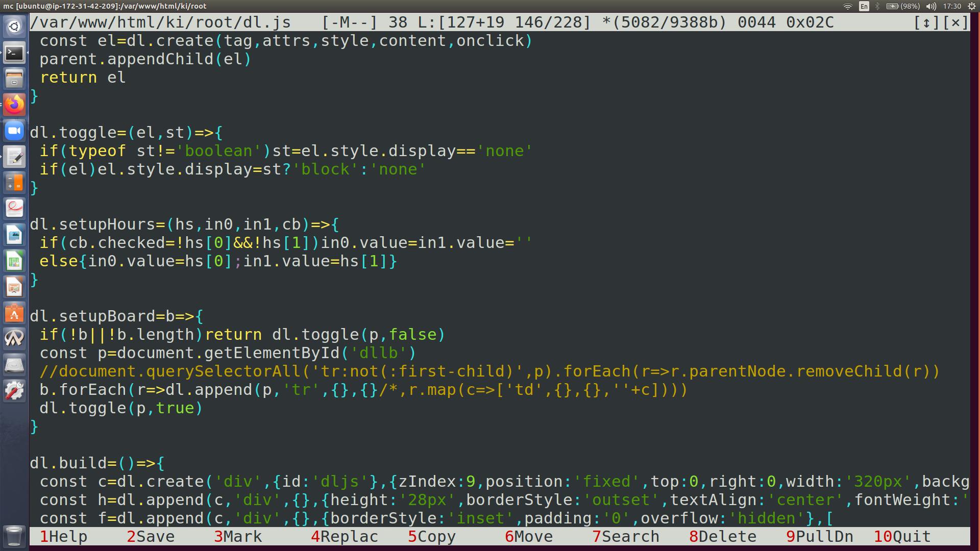
Task: Open Ubuntu Software center icon
Action: pyautogui.click(x=14, y=313)
